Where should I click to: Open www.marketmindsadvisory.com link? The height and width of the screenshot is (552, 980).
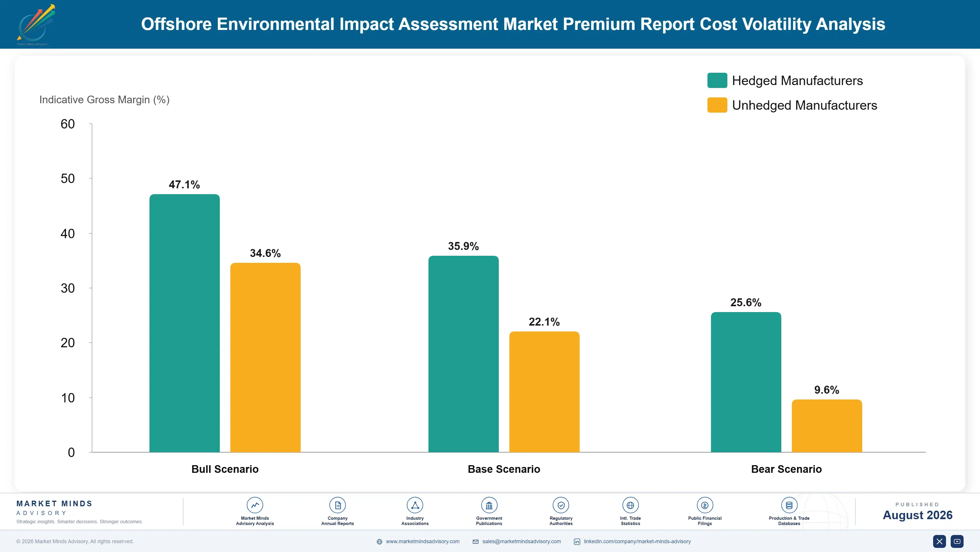click(x=423, y=541)
